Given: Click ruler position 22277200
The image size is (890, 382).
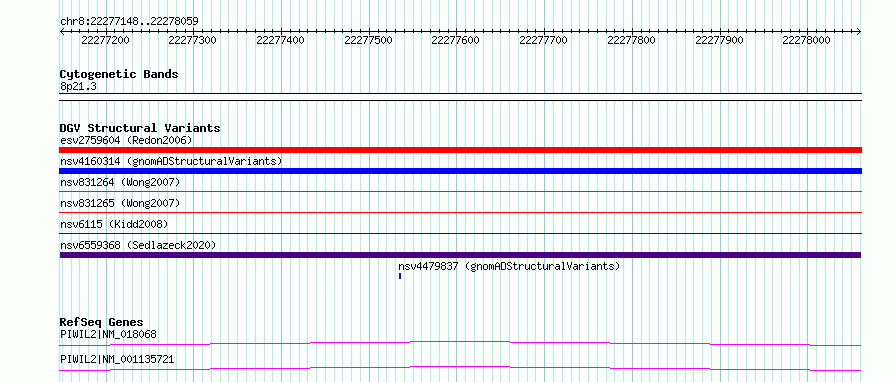Looking at the screenshot, I should [106, 40].
